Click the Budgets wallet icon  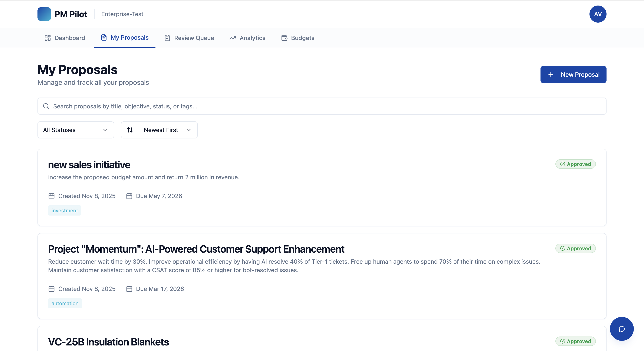pos(284,38)
